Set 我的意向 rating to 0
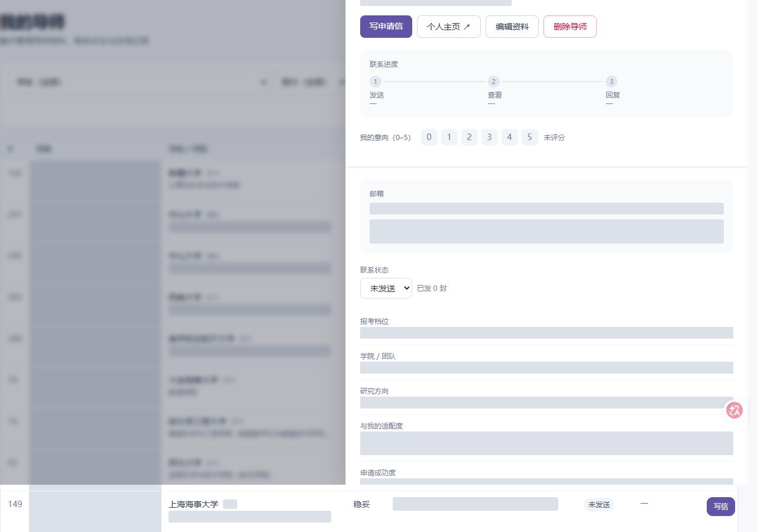The image size is (757, 532). [x=429, y=137]
